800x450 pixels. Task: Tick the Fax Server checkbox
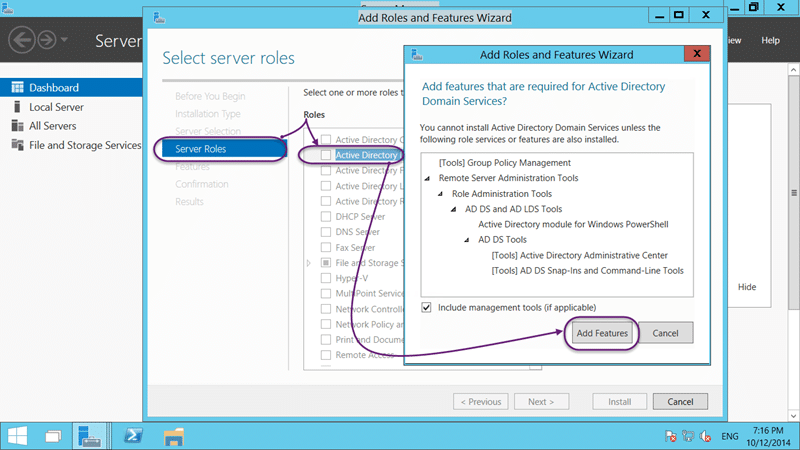click(326, 247)
